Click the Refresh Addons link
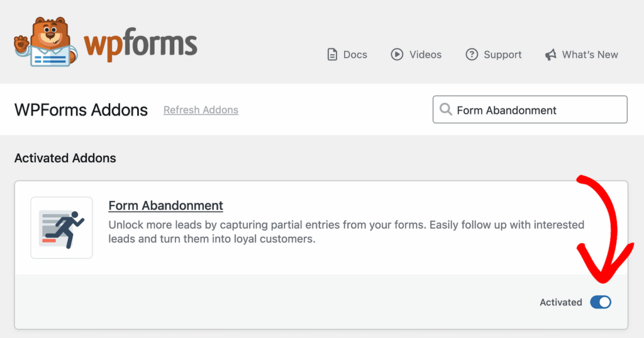The height and width of the screenshot is (338, 644). point(201,110)
